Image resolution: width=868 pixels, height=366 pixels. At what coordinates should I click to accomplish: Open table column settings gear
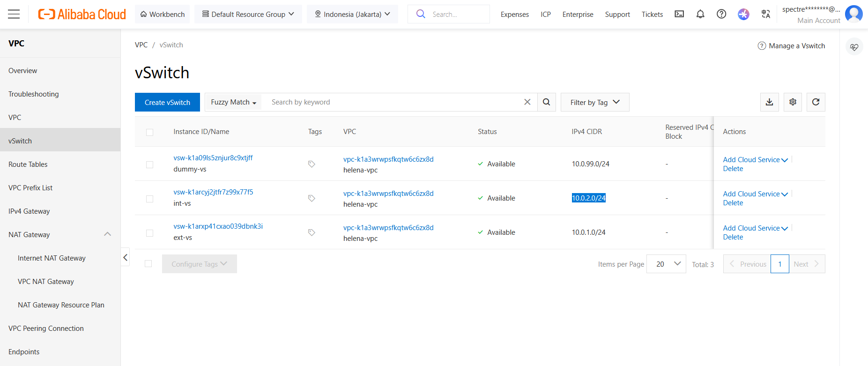coord(793,102)
